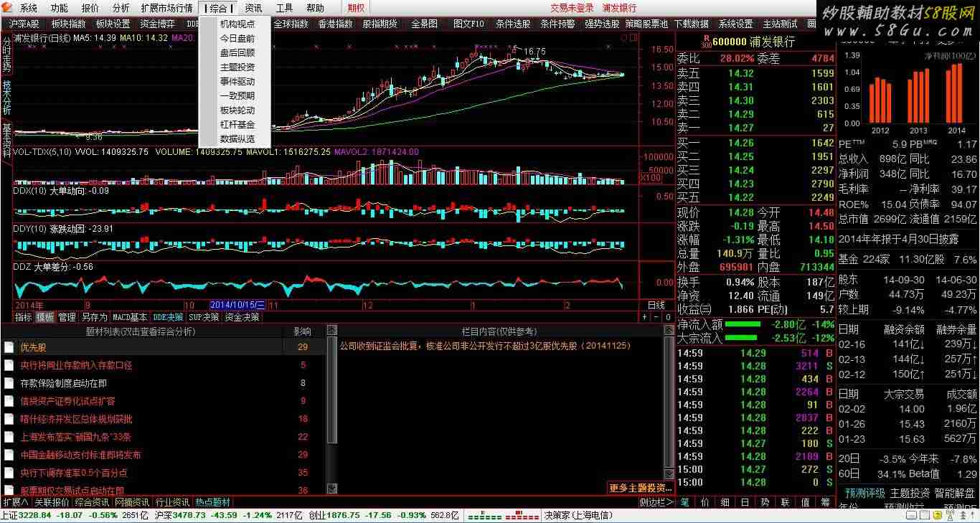980x523 pixels.
Task: Click the 下载数据 toolbar button
Action: coord(692,24)
